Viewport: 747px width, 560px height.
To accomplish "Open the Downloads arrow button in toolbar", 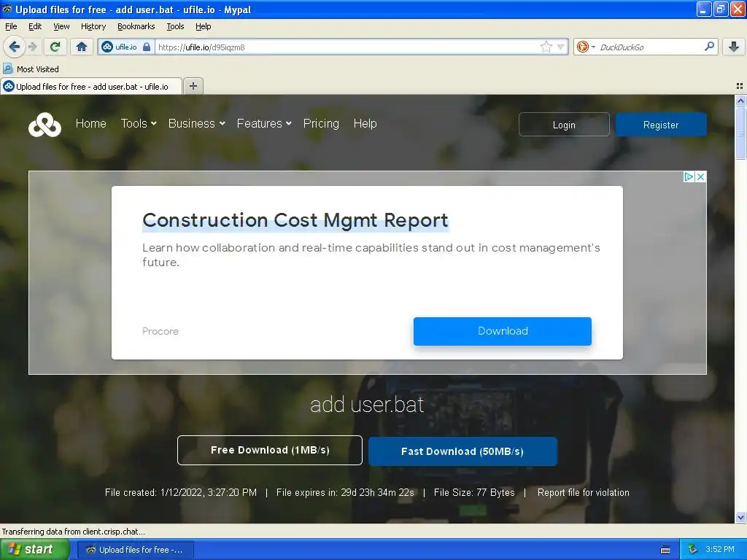I will point(734,47).
